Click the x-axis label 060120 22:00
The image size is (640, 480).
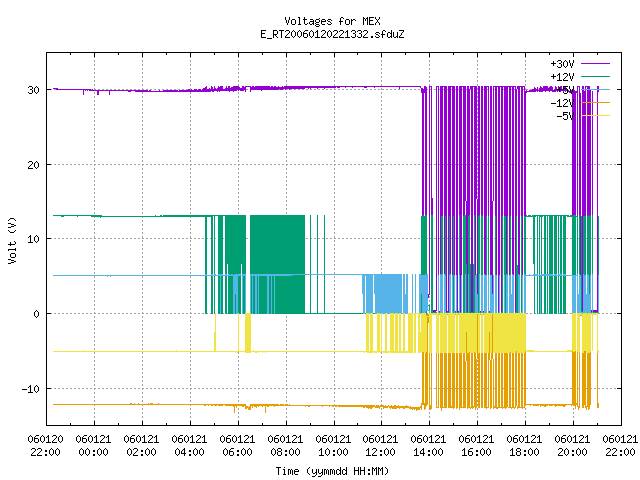(x=46, y=446)
